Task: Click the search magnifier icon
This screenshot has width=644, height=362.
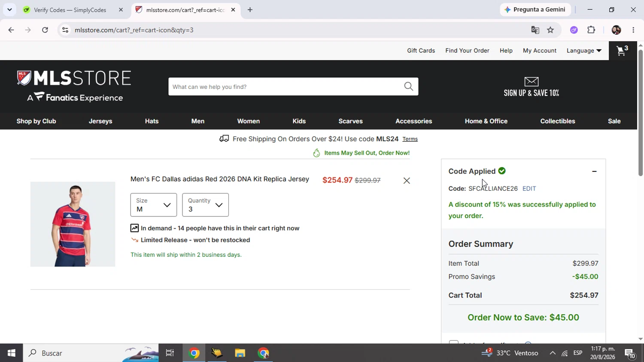Action: click(x=409, y=87)
